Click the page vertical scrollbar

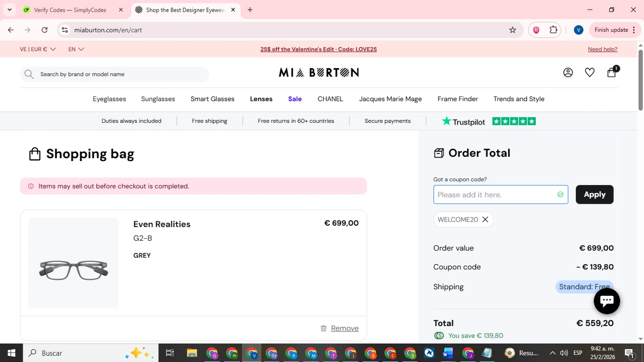click(641, 80)
